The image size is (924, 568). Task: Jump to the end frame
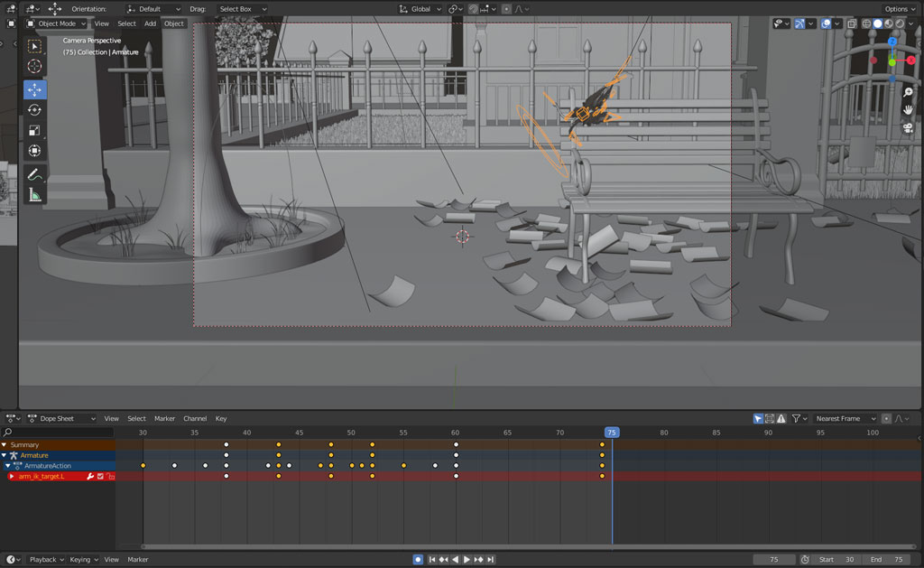pyautogui.click(x=490, y=560)
